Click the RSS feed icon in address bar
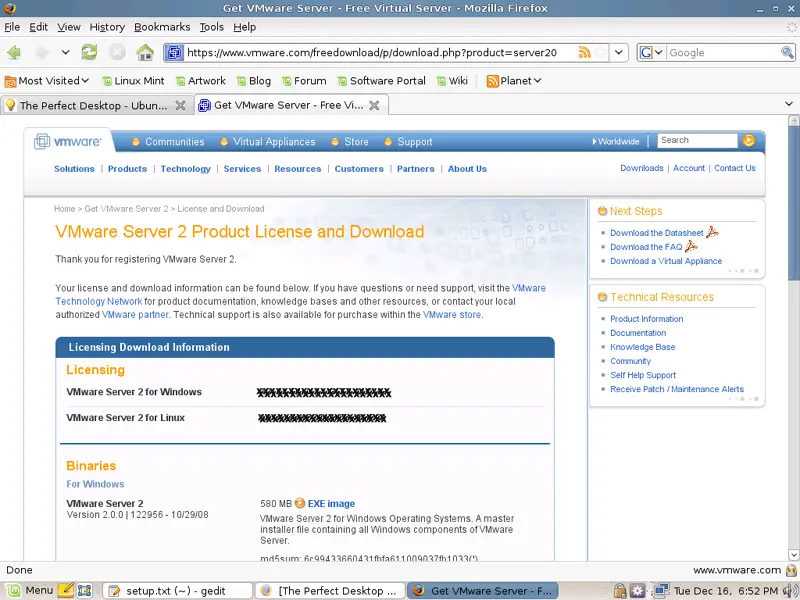 click(x=585, y=52)
